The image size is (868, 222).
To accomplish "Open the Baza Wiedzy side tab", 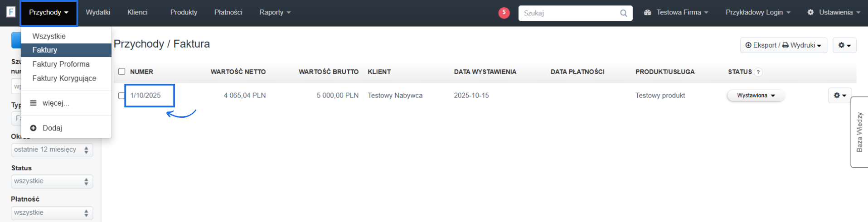I will point(859,132).
